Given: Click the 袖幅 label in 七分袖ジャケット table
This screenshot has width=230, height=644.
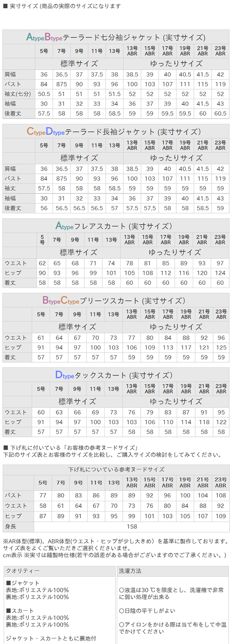Looking at the screenshot, I should (x=10, y=104).
